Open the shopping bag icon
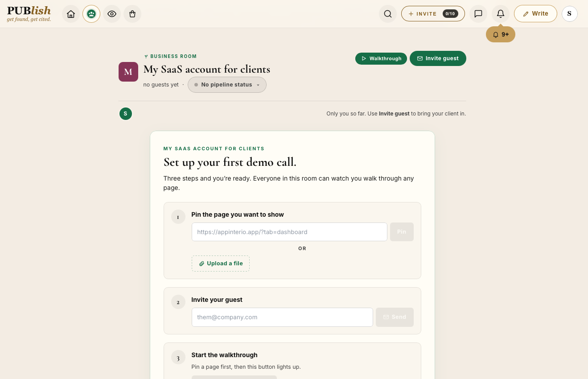 132,14
